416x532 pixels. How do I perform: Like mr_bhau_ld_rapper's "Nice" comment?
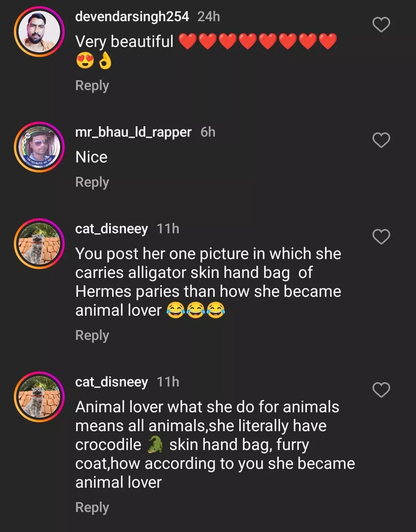click(x=381, y=140)
